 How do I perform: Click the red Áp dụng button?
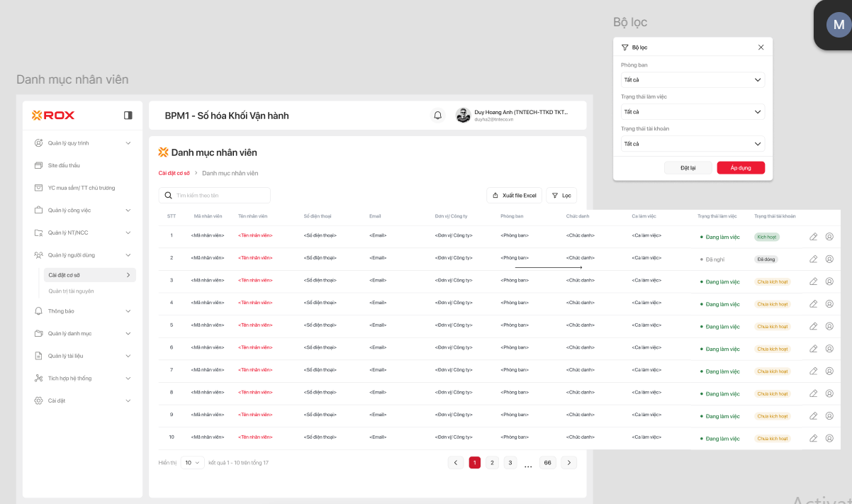pos(740,168)
